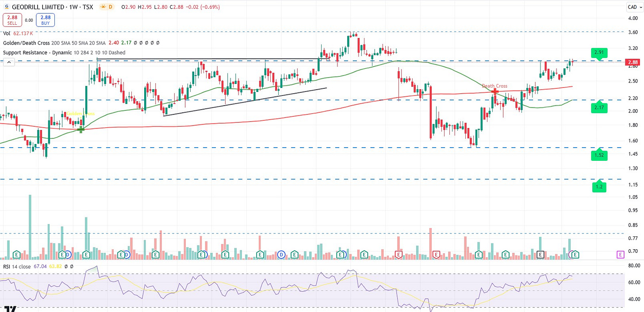Click the green 1.52 support price label
This screenshot has height=312, width=644.
point(599,155)
